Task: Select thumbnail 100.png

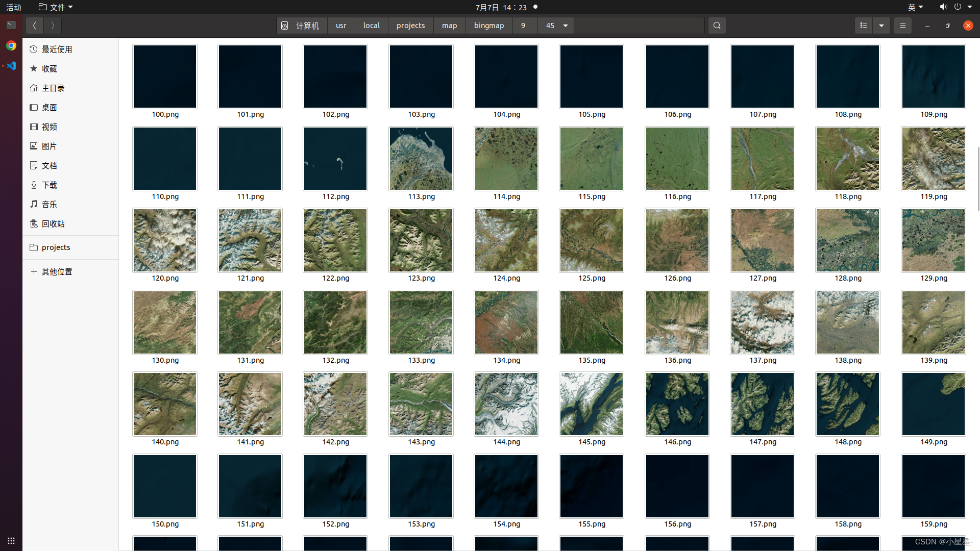Action: pos(165,77)
